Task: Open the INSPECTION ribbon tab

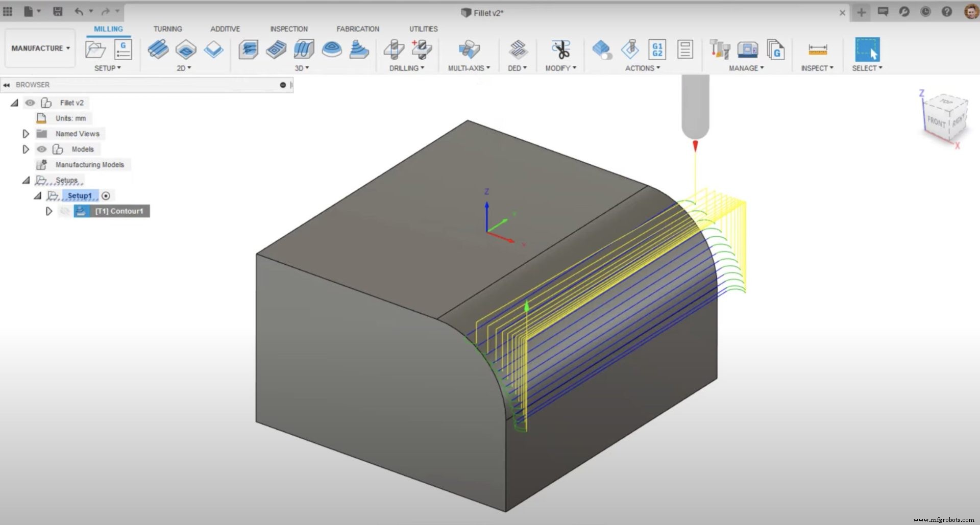Action: click(x=289, y=29)
